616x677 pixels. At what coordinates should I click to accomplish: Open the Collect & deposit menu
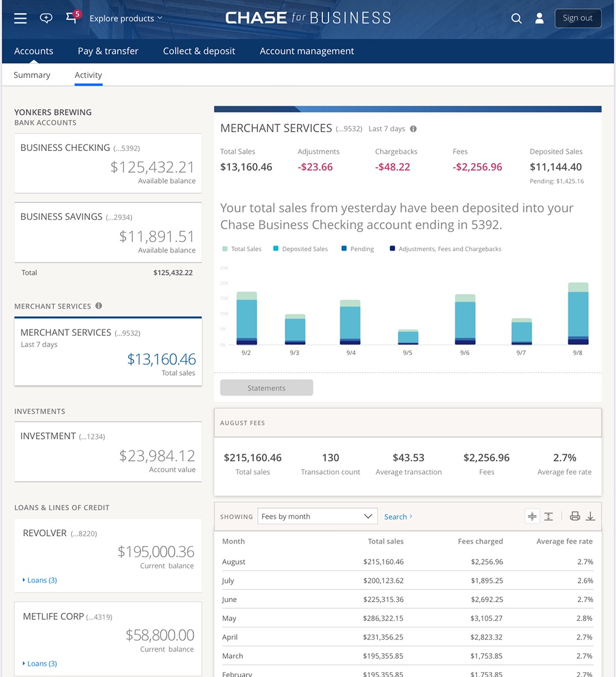click(x=199, y=51)
